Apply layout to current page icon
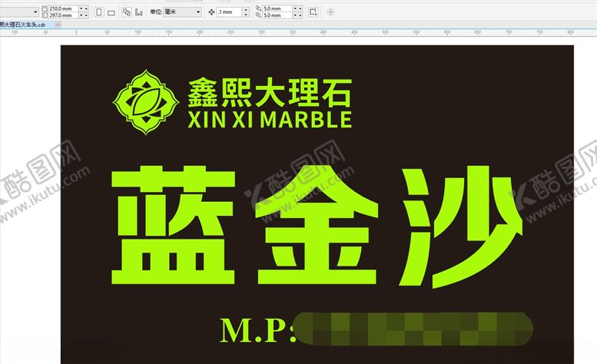Screen dimensions: 597x364 139,12
